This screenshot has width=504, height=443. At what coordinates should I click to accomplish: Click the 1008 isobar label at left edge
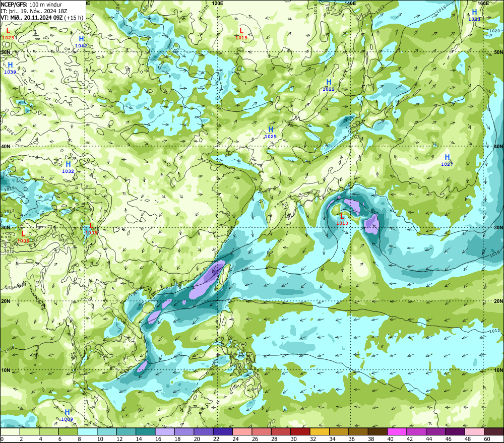[x=9, y=348]
